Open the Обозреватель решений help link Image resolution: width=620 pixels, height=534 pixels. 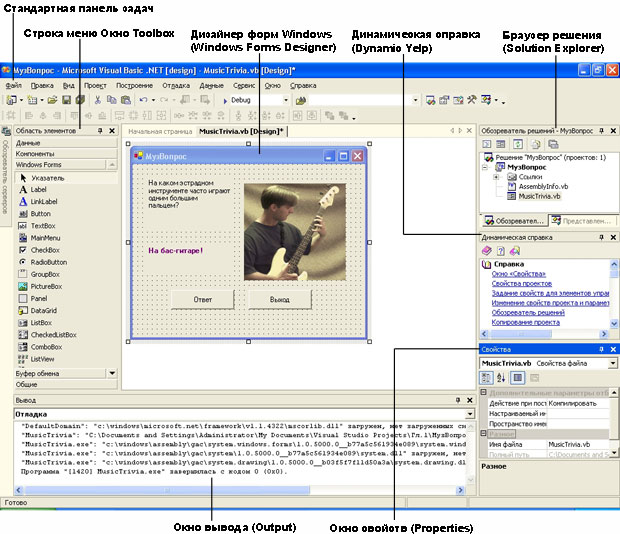(528, 313)
